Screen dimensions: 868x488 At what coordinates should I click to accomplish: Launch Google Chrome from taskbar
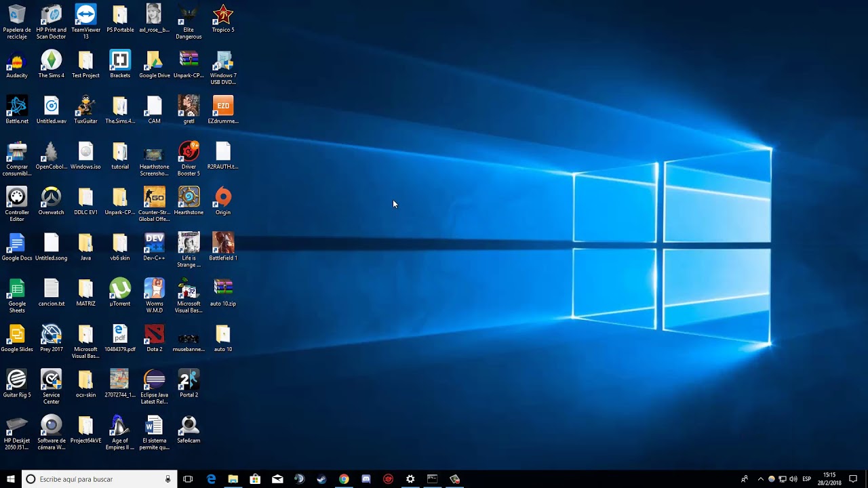tap(344, 479)
